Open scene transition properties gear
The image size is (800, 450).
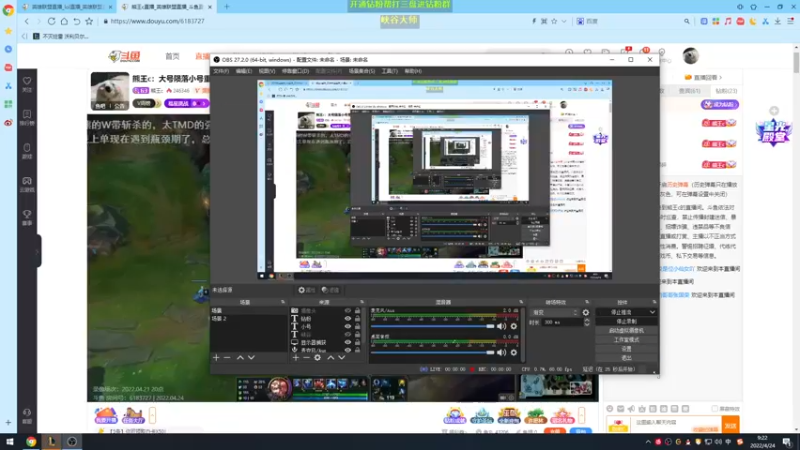(586, 312)
